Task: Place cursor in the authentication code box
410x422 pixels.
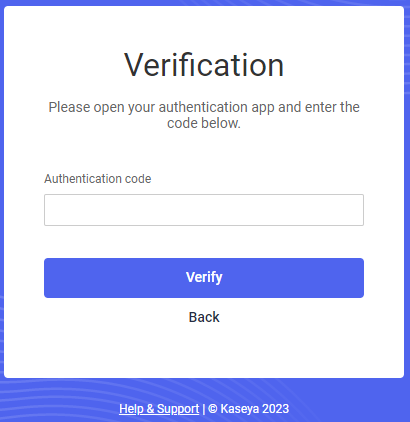Action: pos(204,210)
